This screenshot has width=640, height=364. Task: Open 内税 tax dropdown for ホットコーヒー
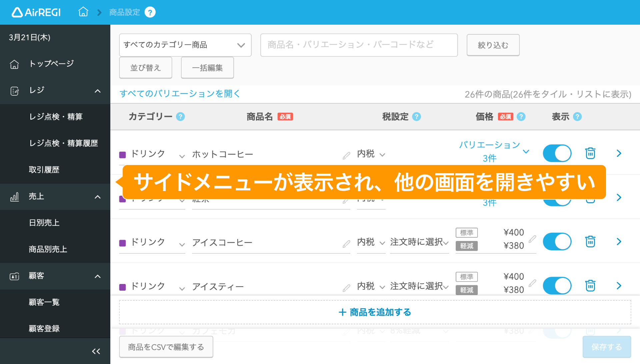click(x=371, y=154)
